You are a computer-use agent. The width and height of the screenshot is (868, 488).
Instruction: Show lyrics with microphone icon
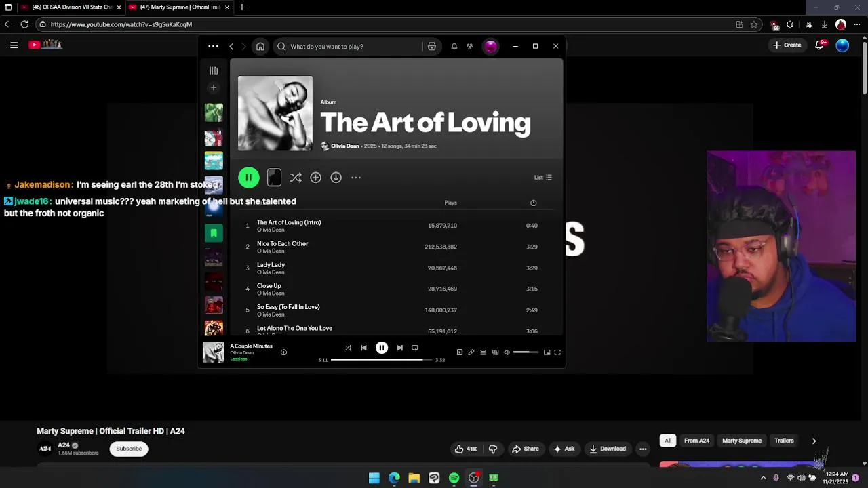click(x=471, y=352)
